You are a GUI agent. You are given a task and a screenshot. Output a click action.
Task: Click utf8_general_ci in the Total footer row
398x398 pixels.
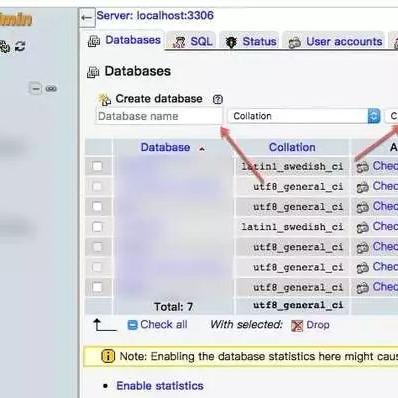coord(298,305)
